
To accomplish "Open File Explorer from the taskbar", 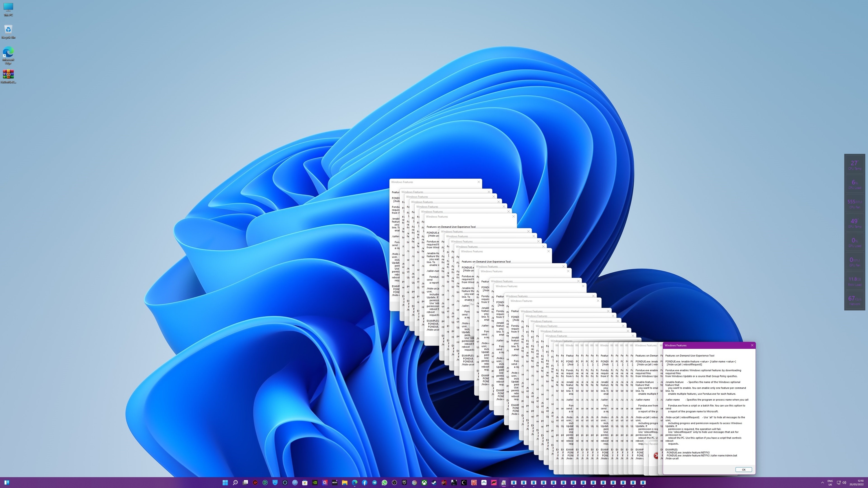I will click(x=345, y=483).
